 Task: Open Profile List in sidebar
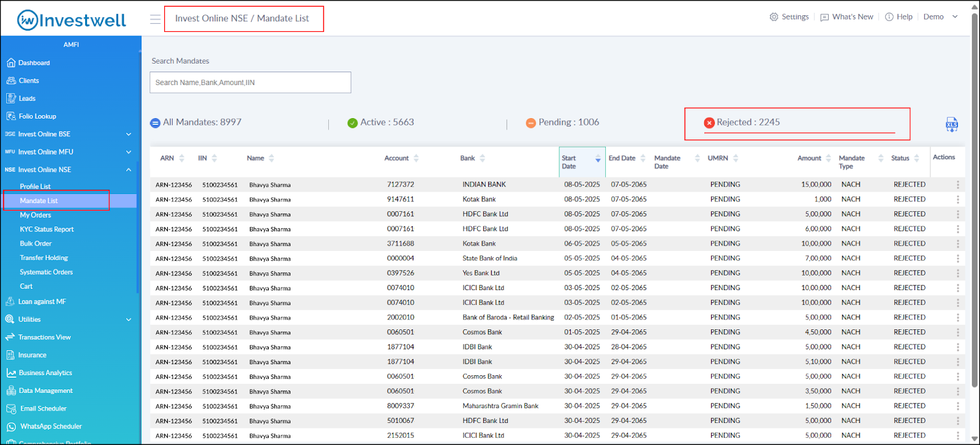[x=35, y=187]
